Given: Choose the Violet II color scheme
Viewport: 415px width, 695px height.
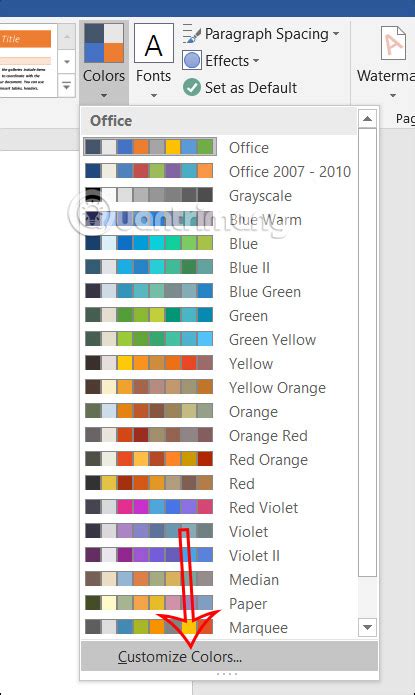Looking at the screenshot, I should 219,555.
